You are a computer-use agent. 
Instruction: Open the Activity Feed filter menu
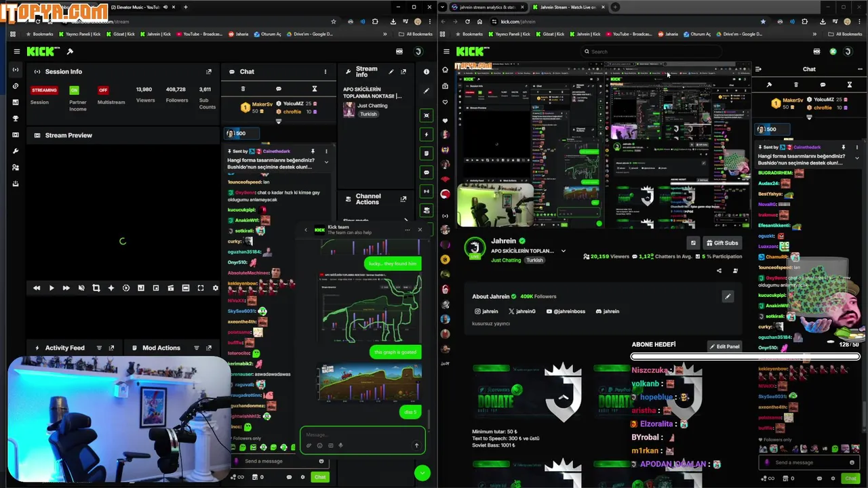[x=99, y=348]
